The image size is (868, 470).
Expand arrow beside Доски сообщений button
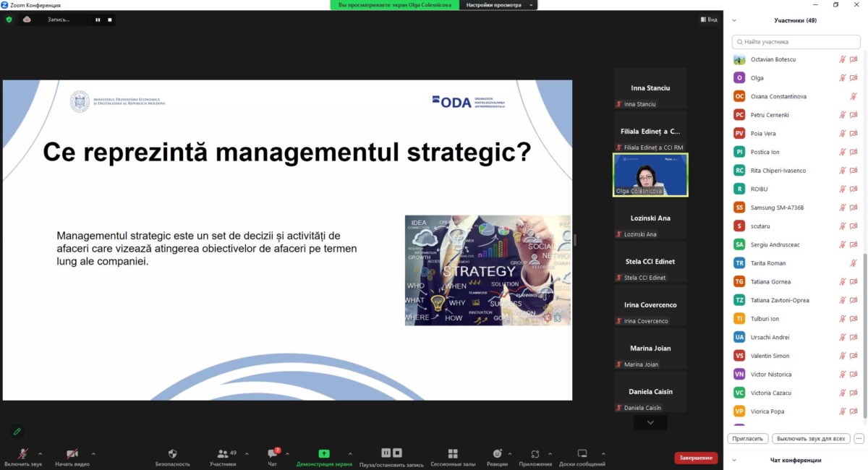click(605, 453)
